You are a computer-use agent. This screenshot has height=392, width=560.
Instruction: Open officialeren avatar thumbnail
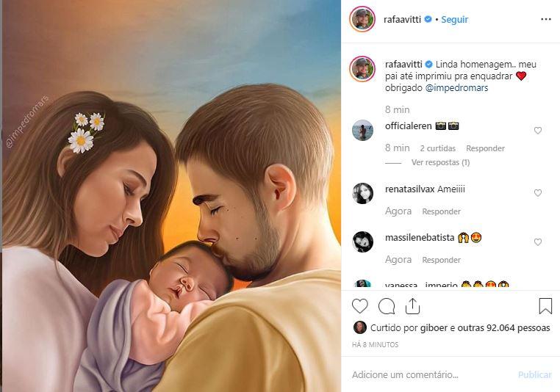click(362, 130)
